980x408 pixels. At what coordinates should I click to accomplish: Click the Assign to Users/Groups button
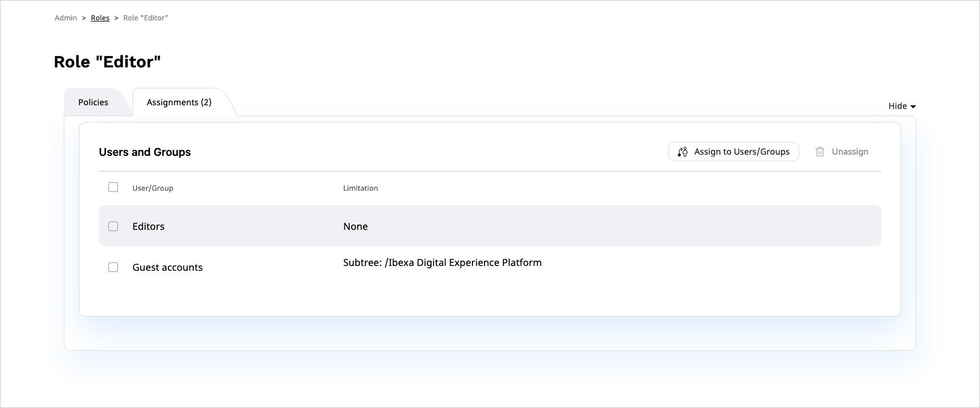(x=733, y=152)
